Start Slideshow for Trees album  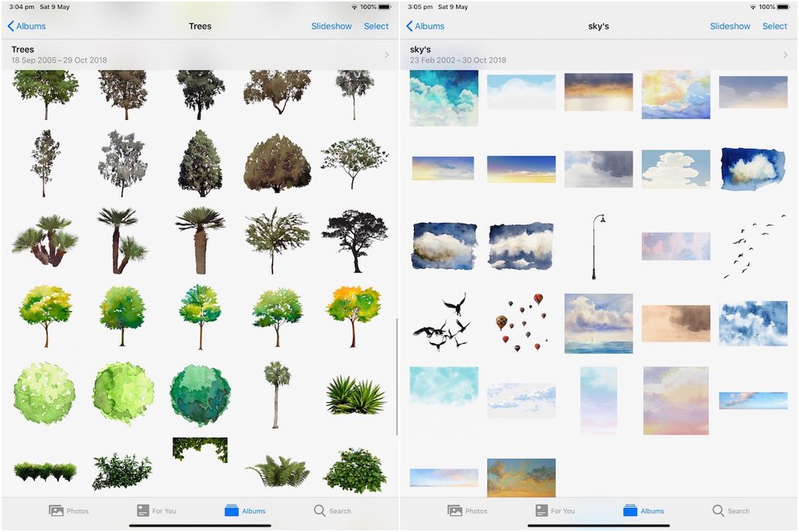331,26
